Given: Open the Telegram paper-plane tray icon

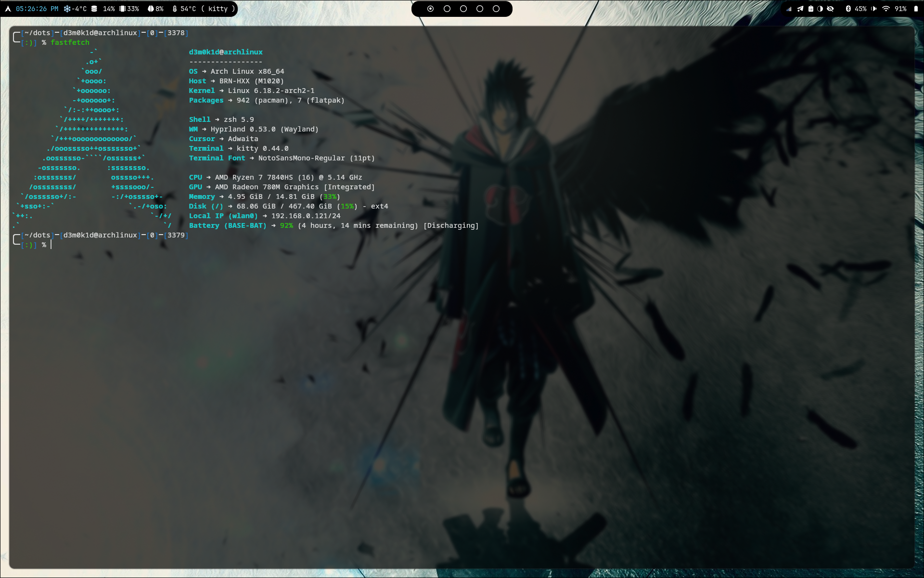Looking at the screenshot, I should (800, 8).
